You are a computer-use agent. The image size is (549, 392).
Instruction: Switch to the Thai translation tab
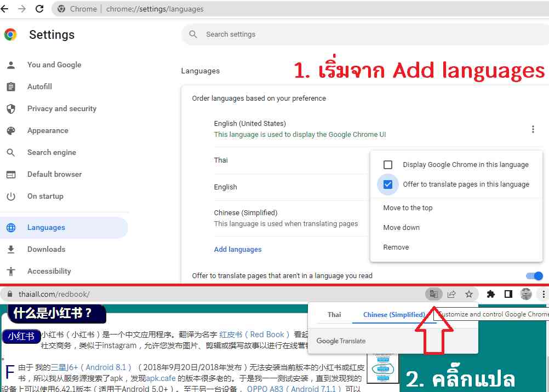[x=334, y=314]
